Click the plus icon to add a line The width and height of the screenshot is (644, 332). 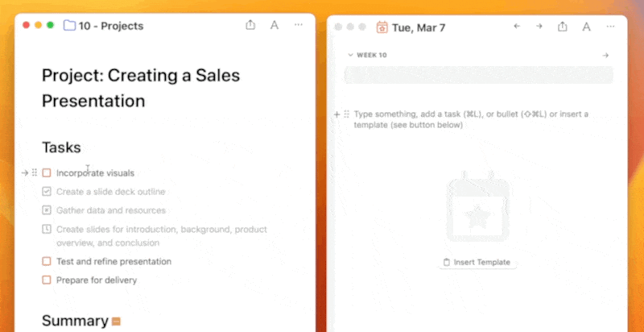point(336,114)
